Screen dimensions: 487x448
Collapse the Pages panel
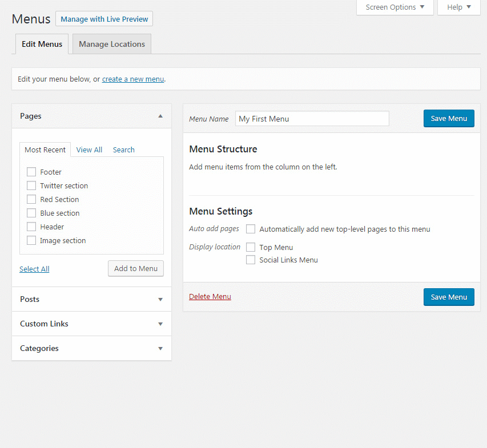click(160, 115)
